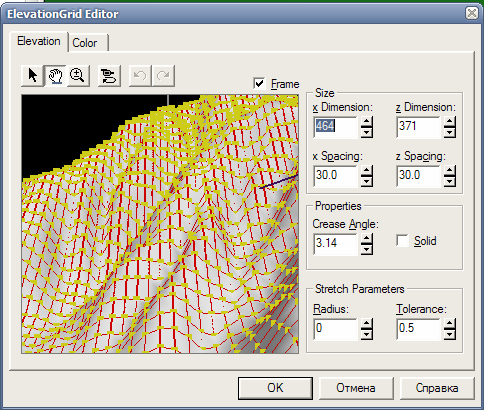Enable the Solid checkbox

pyautogui.click(x=402, y=240)
